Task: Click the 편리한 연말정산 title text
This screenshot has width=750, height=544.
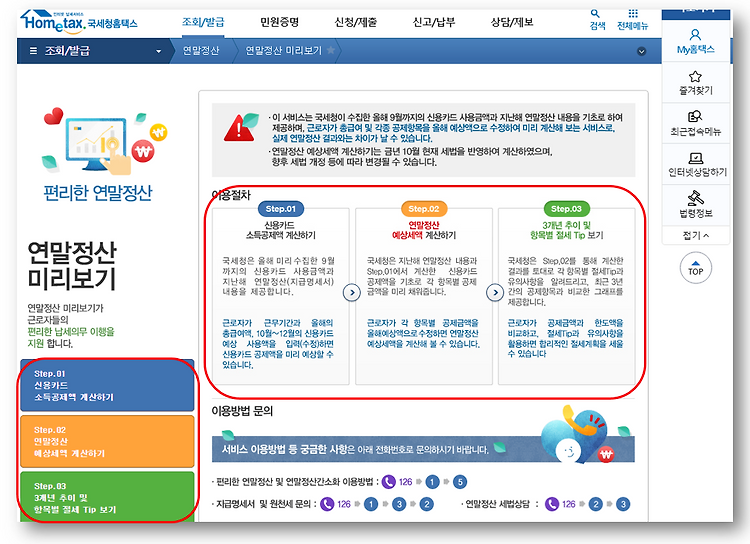Action: [98, 192]
